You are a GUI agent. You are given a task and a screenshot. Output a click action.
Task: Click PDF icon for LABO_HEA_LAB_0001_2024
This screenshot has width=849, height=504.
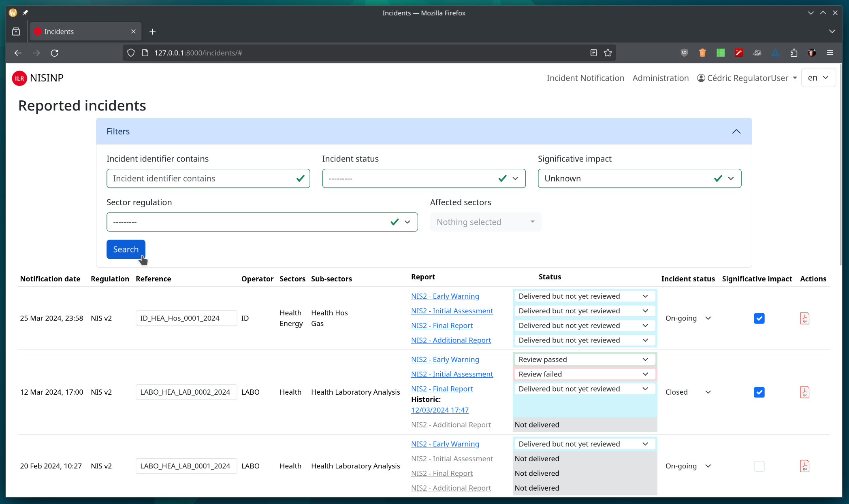tap(804, 466)
